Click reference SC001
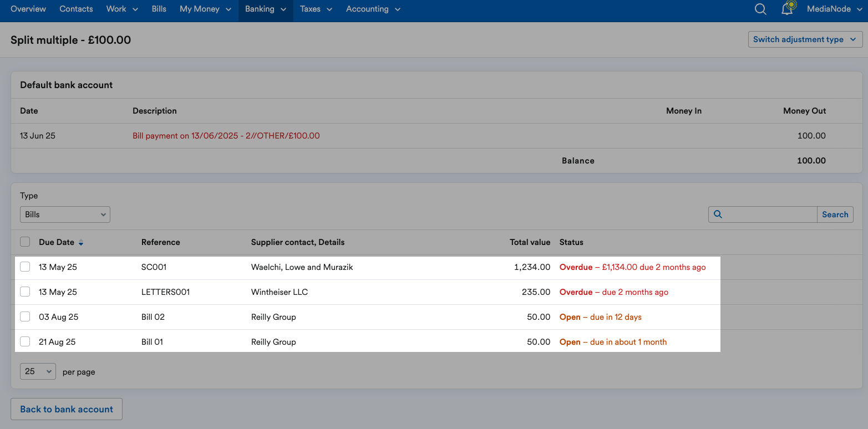The image size is (868, 429). (154, 267)
